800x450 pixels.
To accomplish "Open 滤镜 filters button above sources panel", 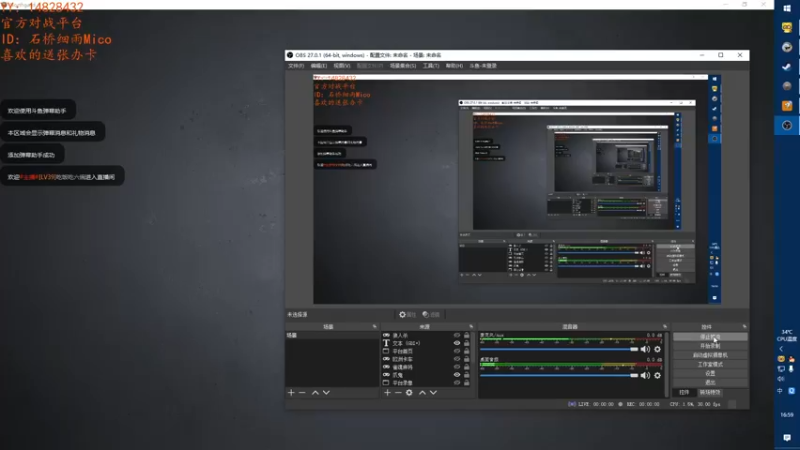I will click(431, 315).
